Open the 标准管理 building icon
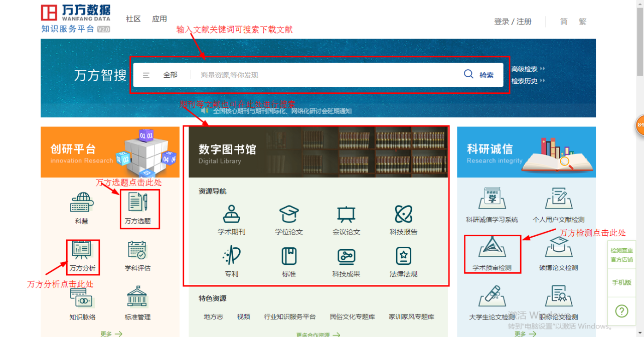 point(137,297)
